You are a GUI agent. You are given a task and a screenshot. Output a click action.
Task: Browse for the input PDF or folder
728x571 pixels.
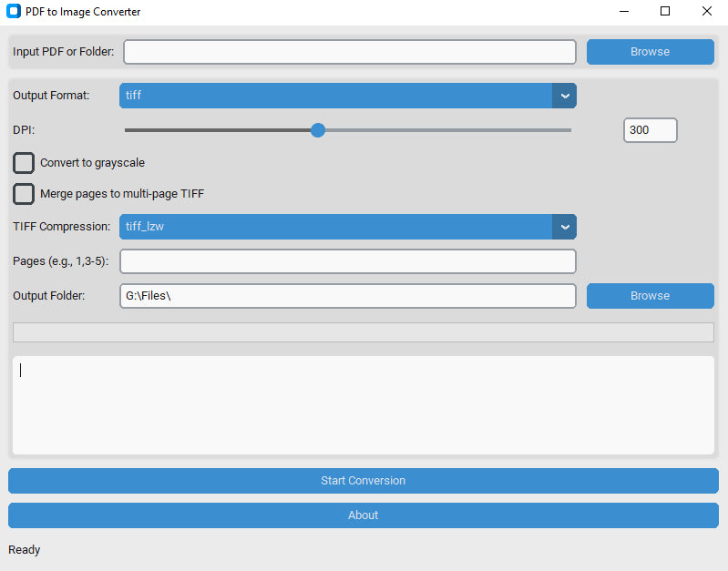(650, 52)
